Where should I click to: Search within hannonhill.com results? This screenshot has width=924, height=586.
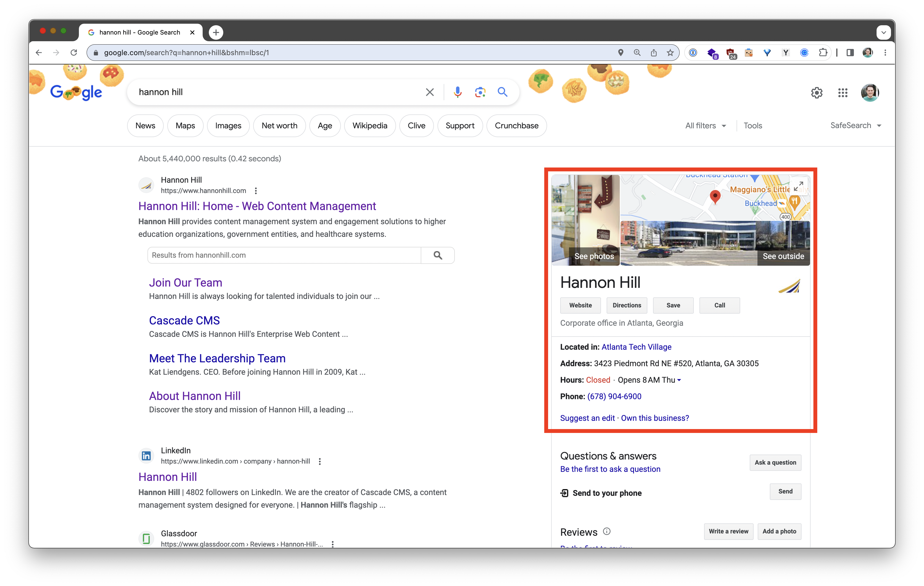point(284,255)
